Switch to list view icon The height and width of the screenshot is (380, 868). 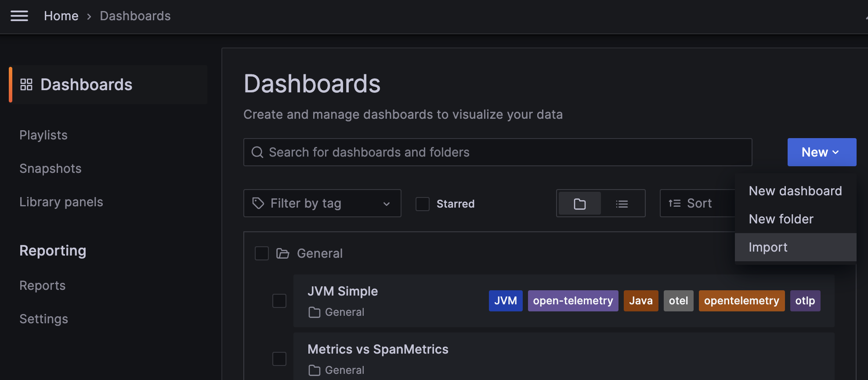pyautogui.click(x=622, y=204)
